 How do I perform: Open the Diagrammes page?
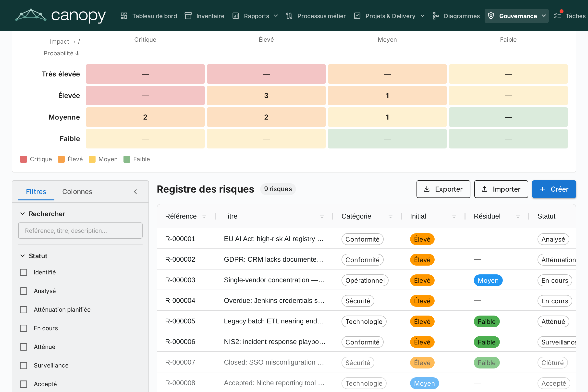click(456, 16)
